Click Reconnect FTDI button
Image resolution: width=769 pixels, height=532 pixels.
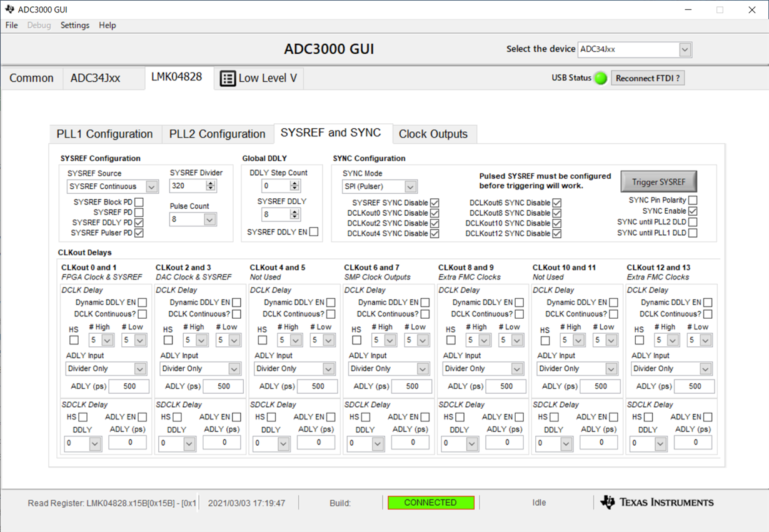tap(648, 78)
